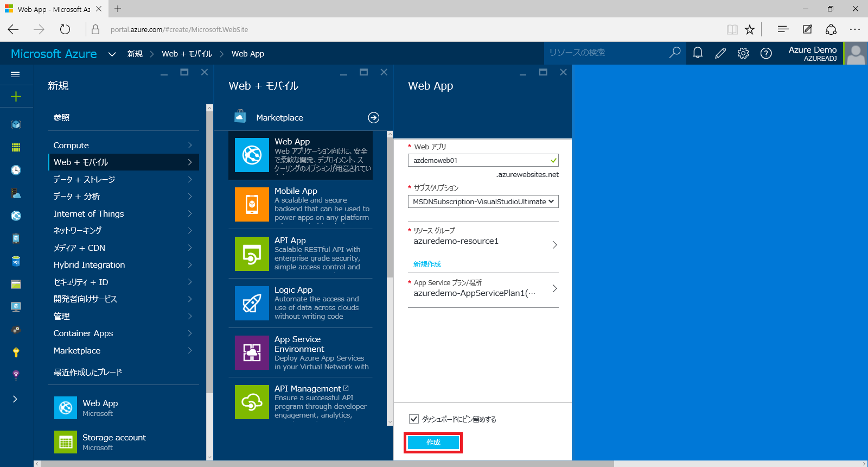Click Web + モバイル breadcrumb
This screenshot has height=467, width=868.
[187, 54]
